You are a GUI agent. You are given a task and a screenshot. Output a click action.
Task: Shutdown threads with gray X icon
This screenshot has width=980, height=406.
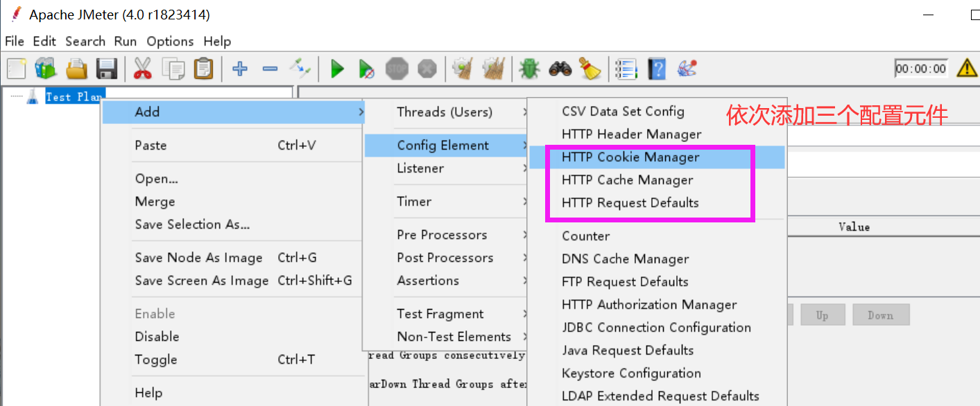point(427,69)
